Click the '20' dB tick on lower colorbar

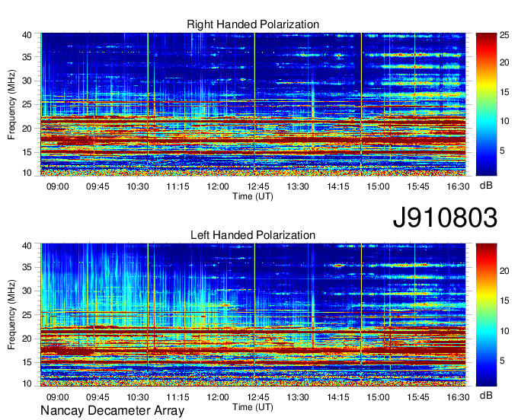click(x=504, y=271)
